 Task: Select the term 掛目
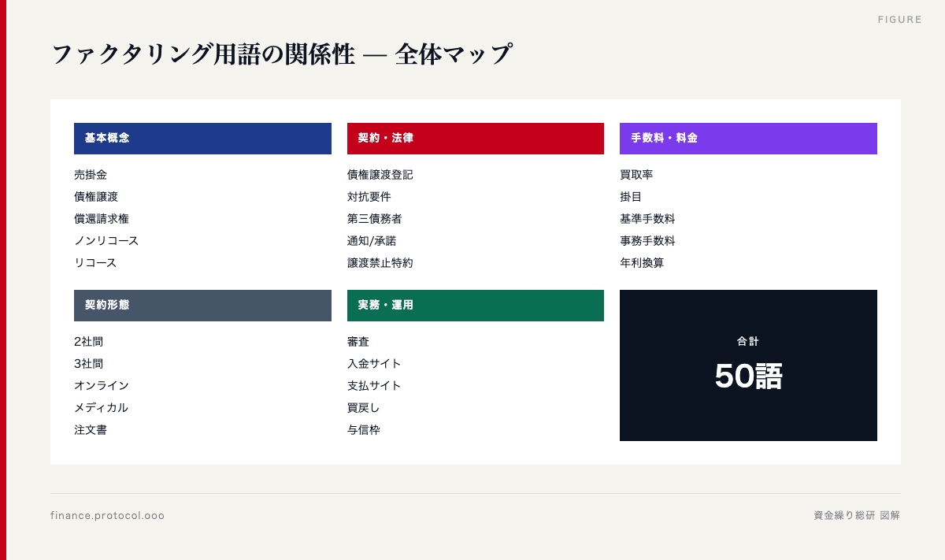coord(631,197)
